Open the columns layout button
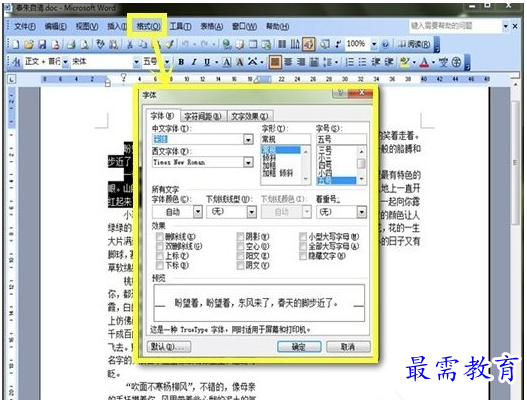This screenshot has height=400, width=527. tap(282, 44)
